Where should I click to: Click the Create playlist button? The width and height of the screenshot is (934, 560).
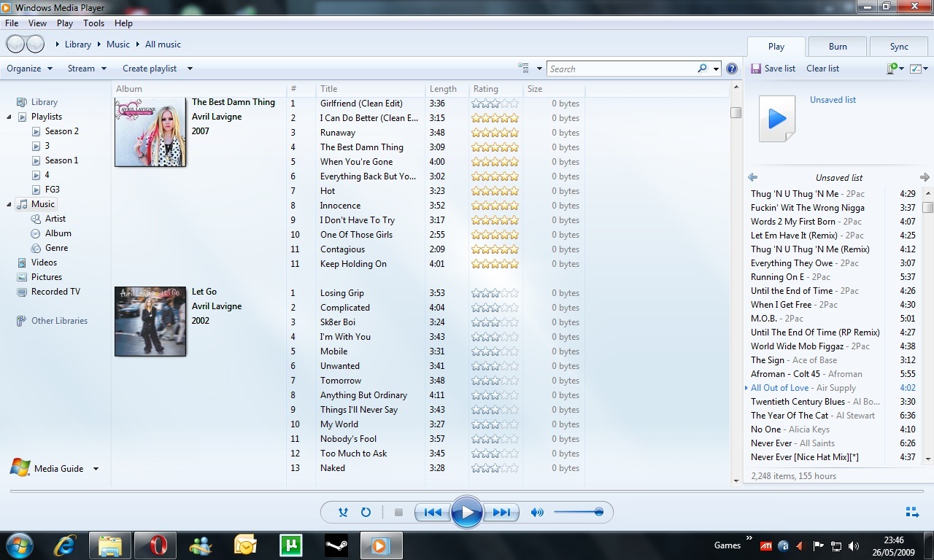tap(150, 69)
